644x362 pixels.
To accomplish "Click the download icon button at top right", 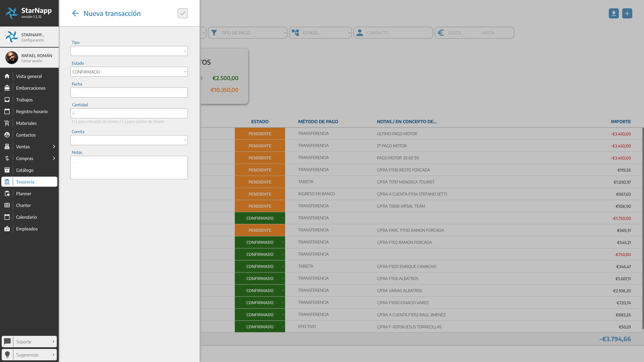I will point(613,13).
